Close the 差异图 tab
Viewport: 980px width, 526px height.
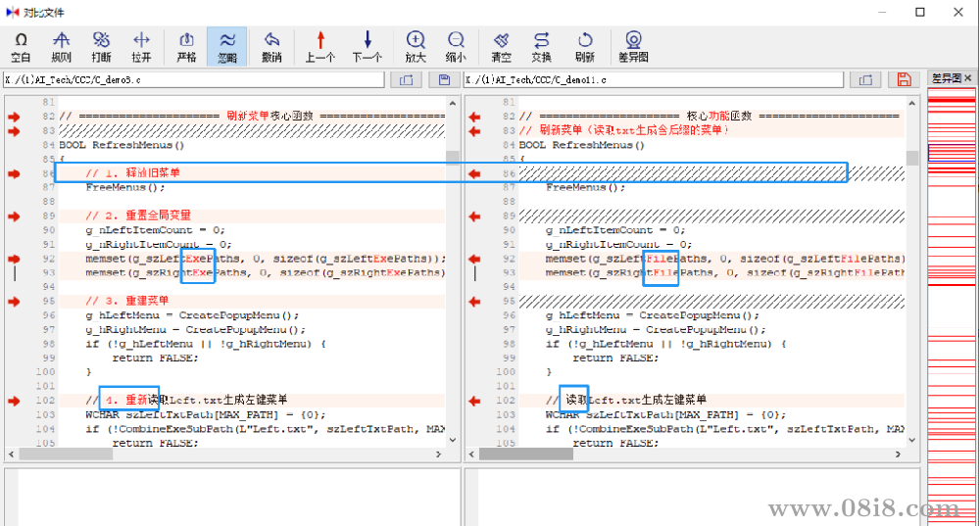[x=967, y=78]
